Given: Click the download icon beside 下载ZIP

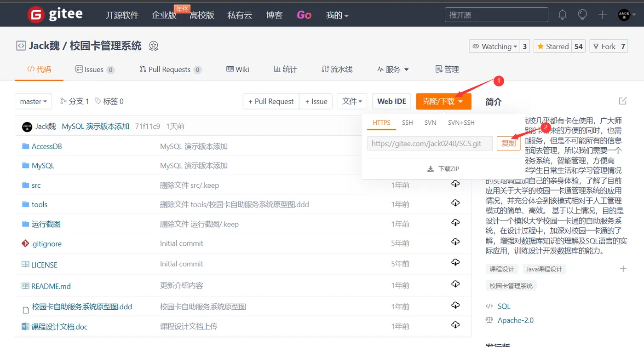Looking at the screenshot, I should coord(431,169).
